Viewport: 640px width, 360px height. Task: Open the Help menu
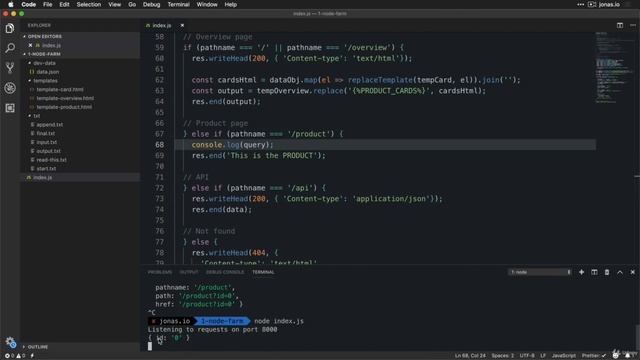(x=231, y=4)
